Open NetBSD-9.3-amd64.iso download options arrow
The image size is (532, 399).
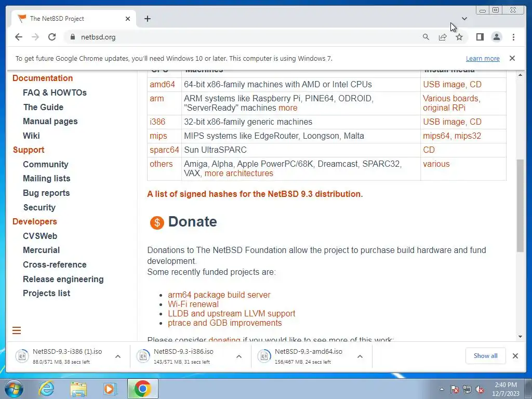pyautogui.click(x=360, y=356)
